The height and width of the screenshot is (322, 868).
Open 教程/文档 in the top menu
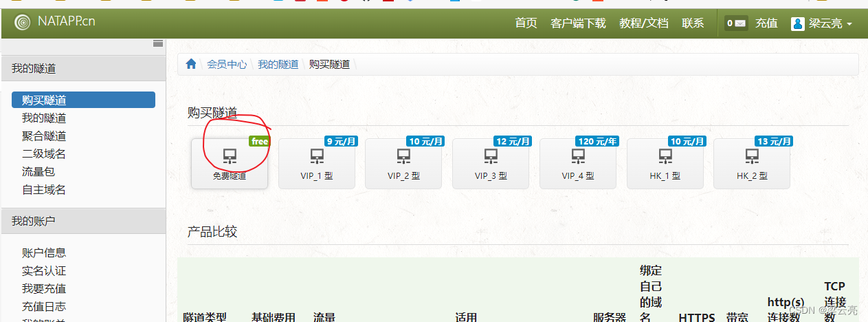click(643, 23)
